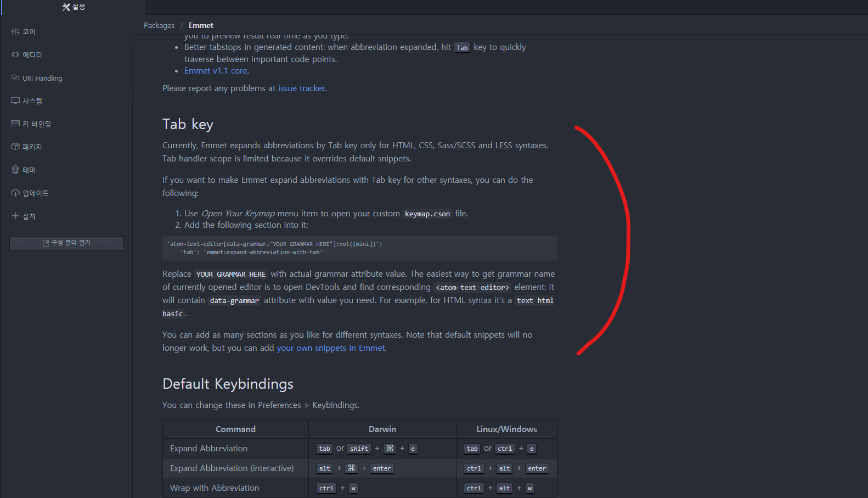Click the Linux/Windows column header
Screen dimensions: 868x498
[x=506, y=429]
